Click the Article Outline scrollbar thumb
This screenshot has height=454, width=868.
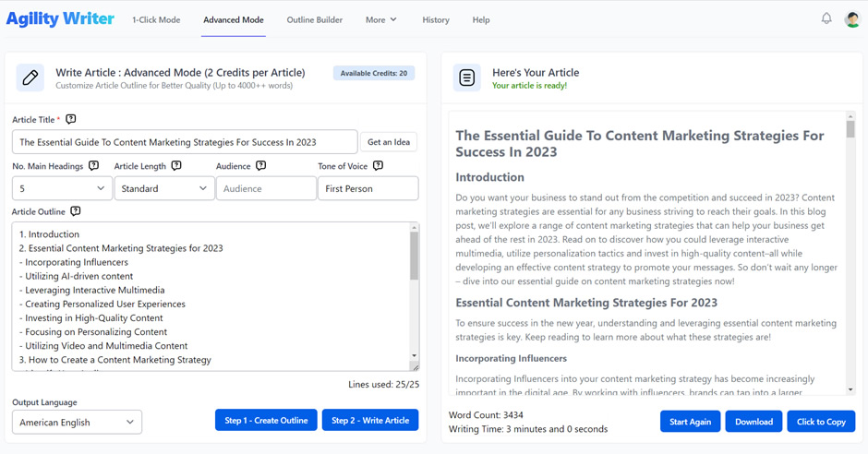tap(414, 256)
